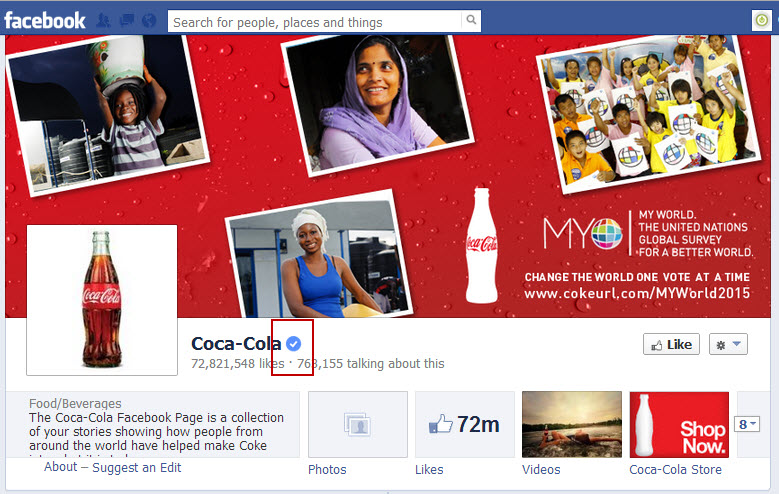Open the Photos tile
779x494 pixels.
click(358, 424)
